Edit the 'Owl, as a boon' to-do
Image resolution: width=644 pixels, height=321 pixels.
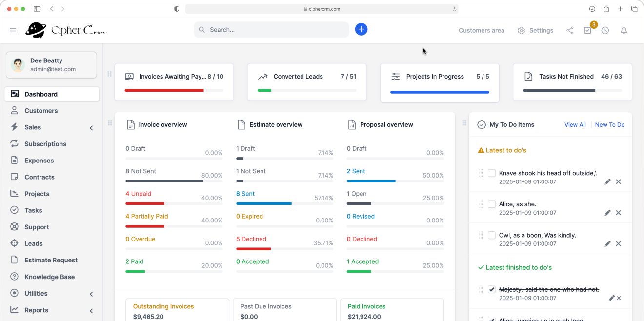pos(607,243)
